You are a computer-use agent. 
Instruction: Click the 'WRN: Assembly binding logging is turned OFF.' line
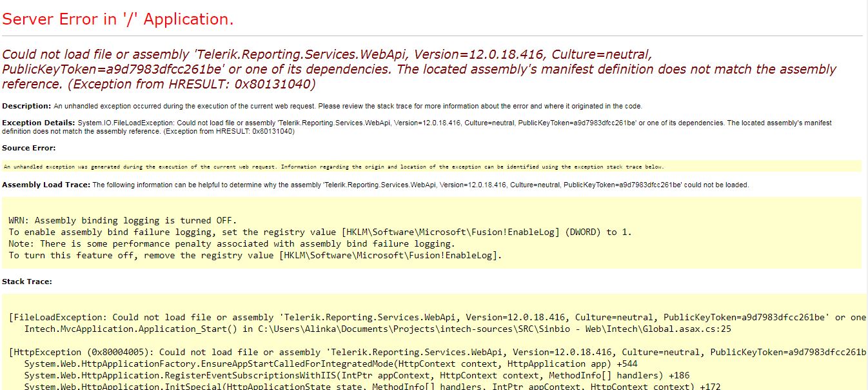point(123,220)
